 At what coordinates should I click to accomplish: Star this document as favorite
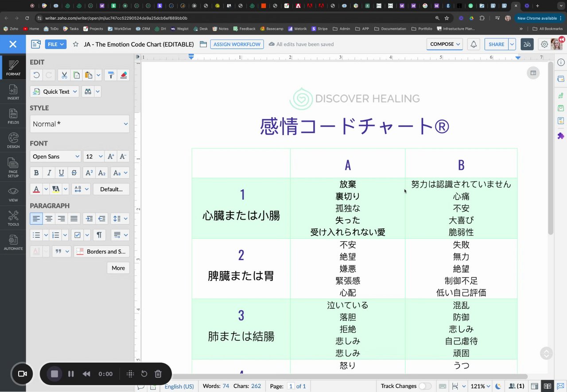coord(76,44)
